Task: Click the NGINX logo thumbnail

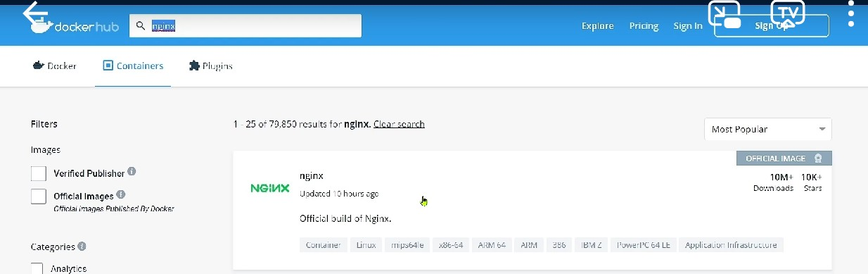Action: (270, 188)
